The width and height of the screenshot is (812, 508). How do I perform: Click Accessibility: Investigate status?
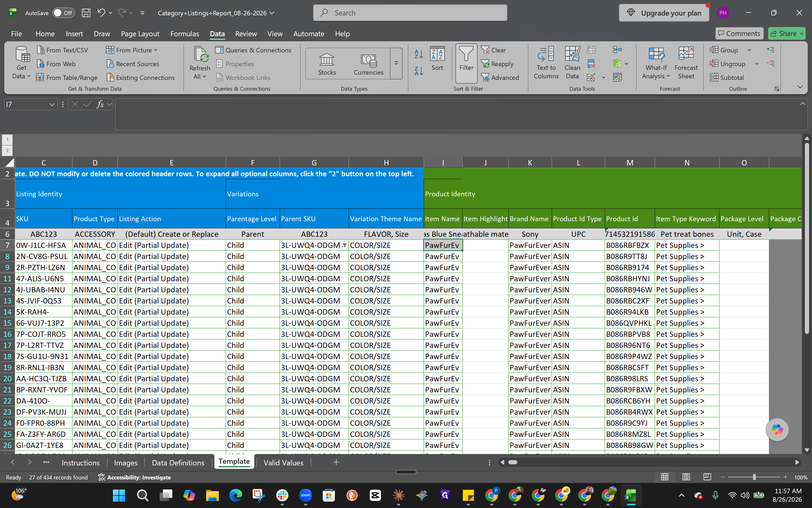point(134,477)
